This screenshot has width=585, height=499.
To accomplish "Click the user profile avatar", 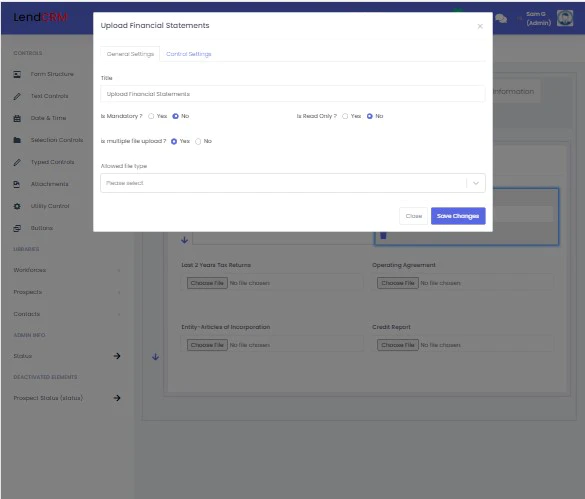I will click(565, 18).
